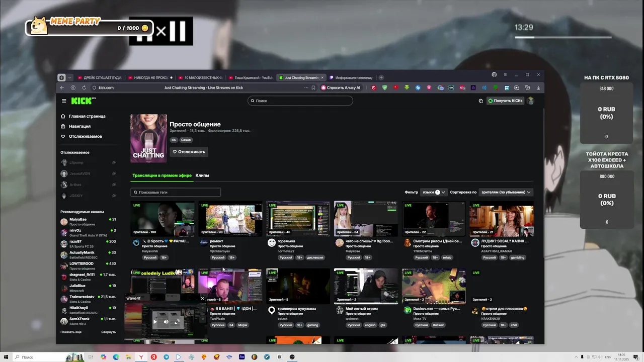Screen dimensions: 644x362
Task: Select the Casual category tag
Action: click(186, 140)
